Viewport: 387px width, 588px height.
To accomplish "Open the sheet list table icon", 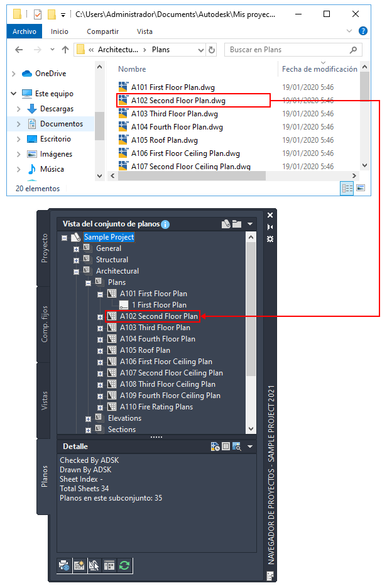I will [x=109, y=565].
